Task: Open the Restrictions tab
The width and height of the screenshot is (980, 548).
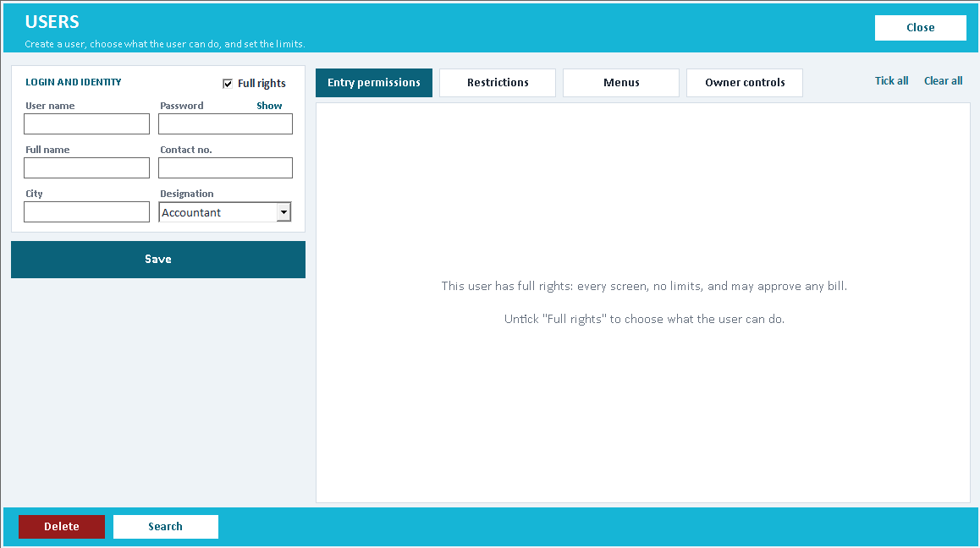Action: click(x=498, y=83)
